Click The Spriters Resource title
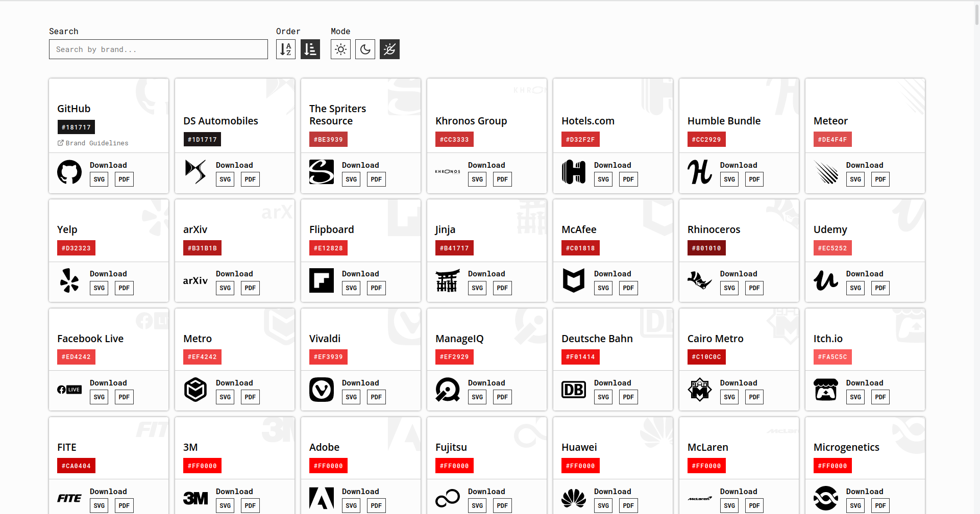The image size is (980, 514). click(338, 115)
